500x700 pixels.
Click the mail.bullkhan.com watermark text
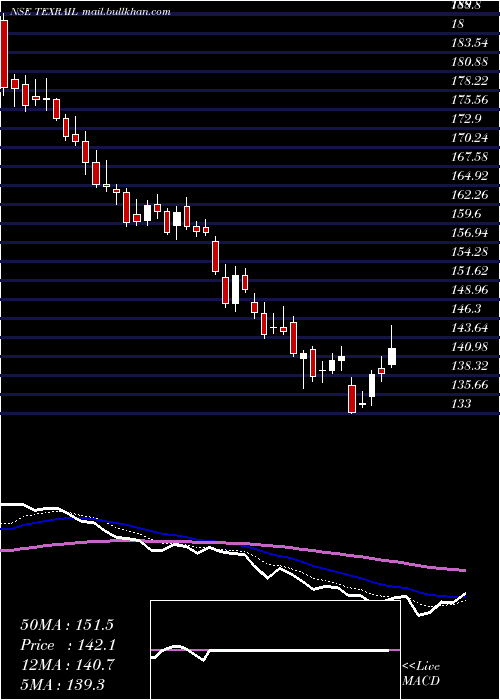(127, 12)
